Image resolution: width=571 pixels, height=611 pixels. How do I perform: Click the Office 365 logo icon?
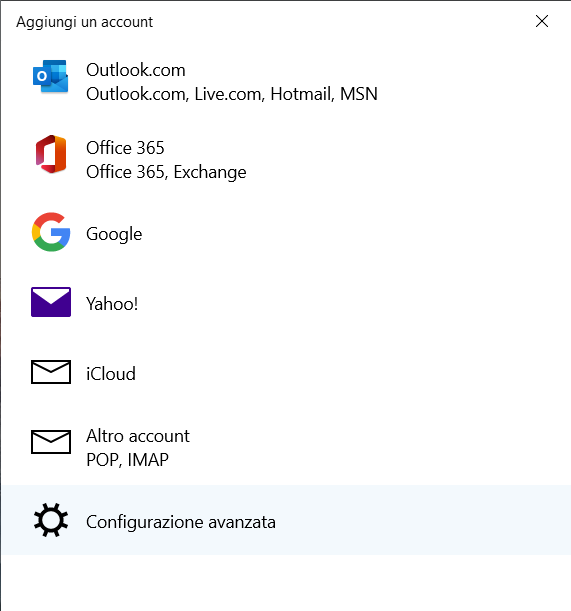(x=51, y=154)
